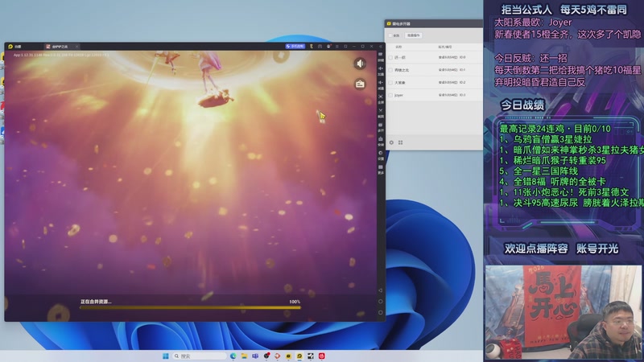Image resolution: width=644 pixels, height=362 pixels.
Task: Click the 截图 screenshot sidebar icon
Action: point(381,113)
